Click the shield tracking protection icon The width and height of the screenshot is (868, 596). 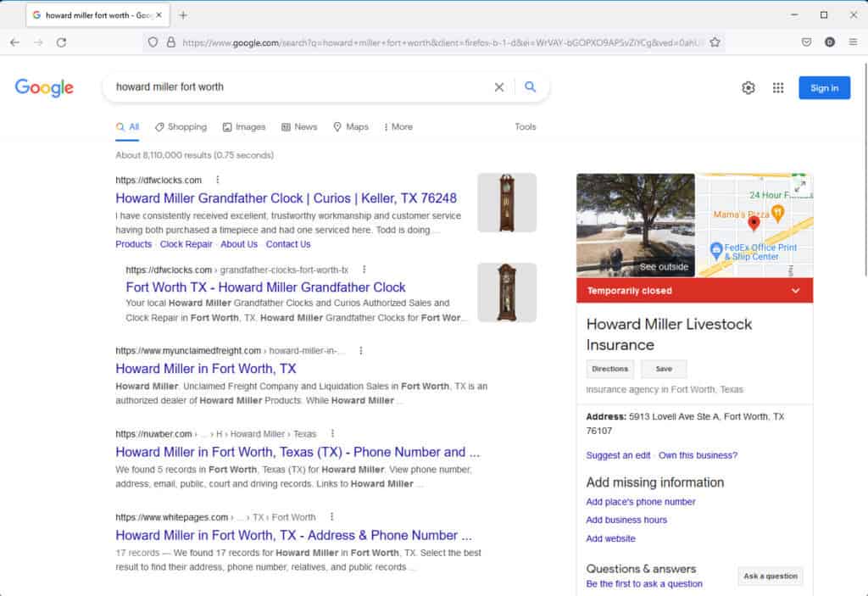click(153, 42)
